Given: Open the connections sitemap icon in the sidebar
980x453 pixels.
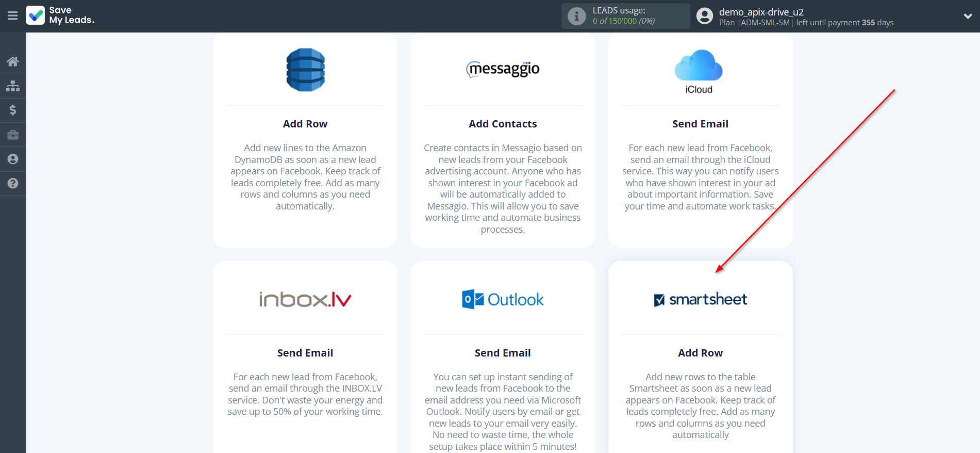Looking at the screenshot, I should [x=13, y=86].
